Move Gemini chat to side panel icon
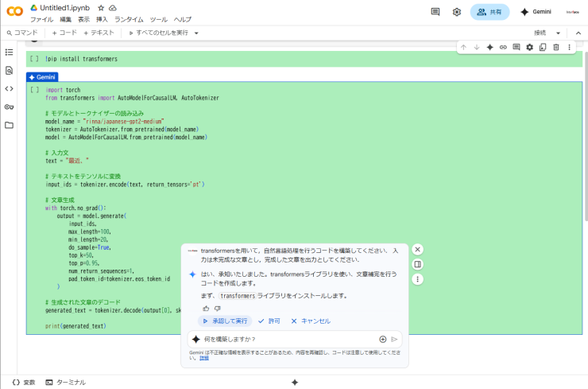588x389 pixels. (417, 264)
